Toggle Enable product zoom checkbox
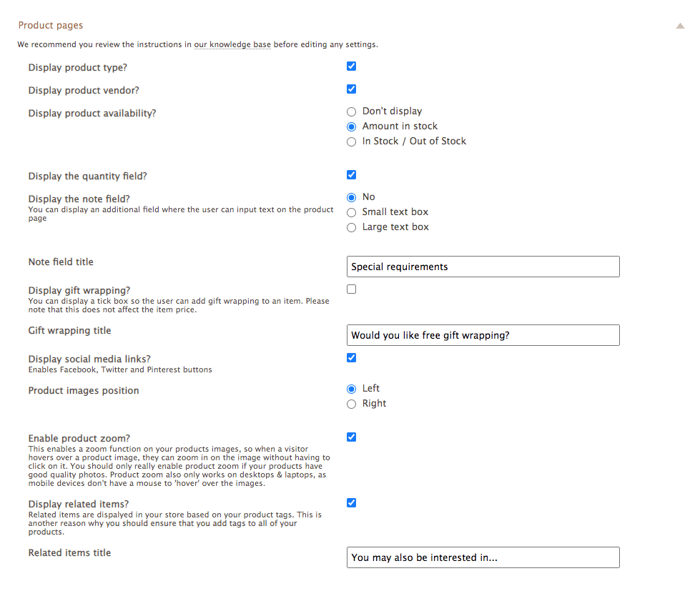Viewport: 700px width, 596px height. [x=351, y=437]
